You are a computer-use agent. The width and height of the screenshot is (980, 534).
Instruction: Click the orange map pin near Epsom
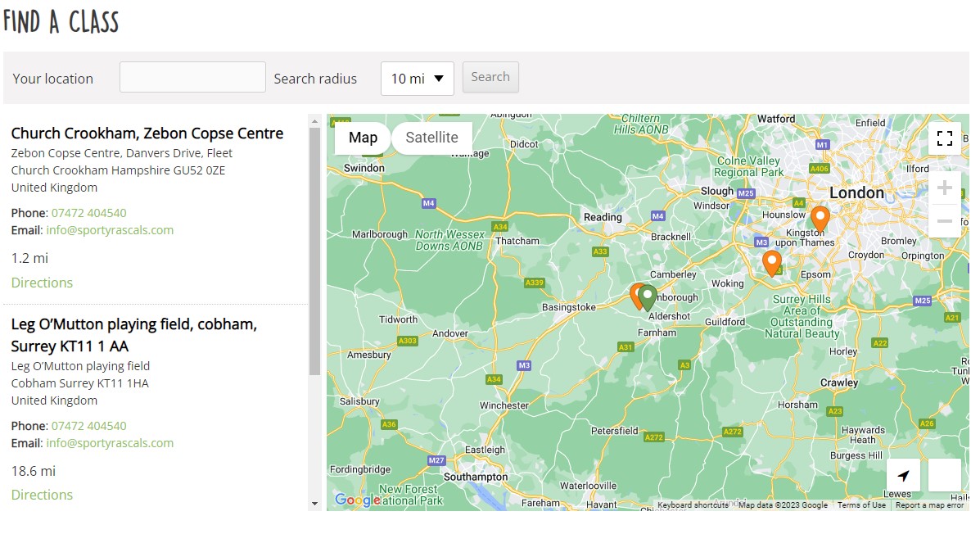point(771,263)
